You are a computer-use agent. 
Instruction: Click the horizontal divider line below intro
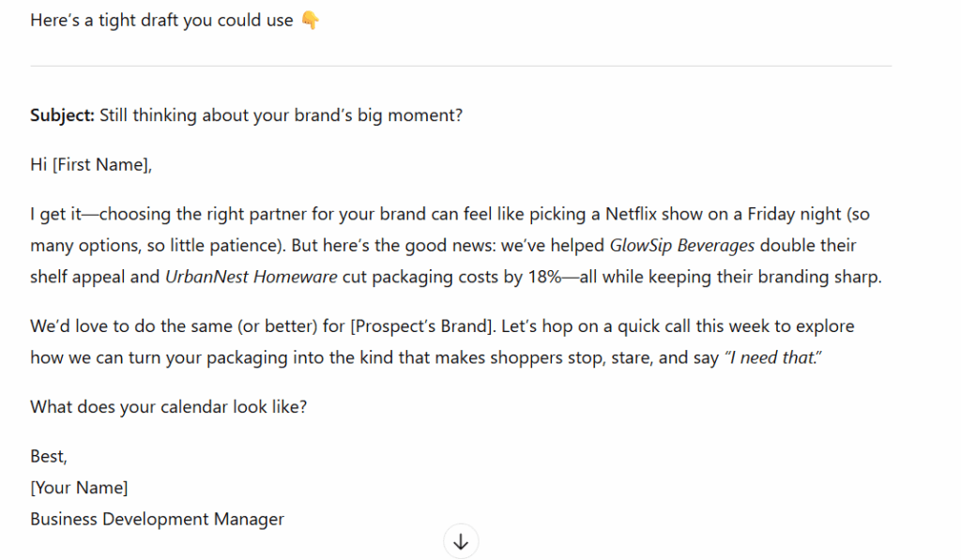point(460,66)
